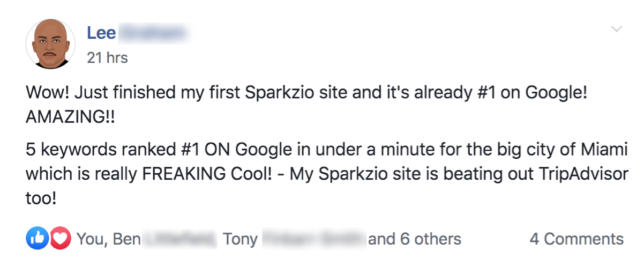Click the blurred surname after Ben

tap(178, 239)
